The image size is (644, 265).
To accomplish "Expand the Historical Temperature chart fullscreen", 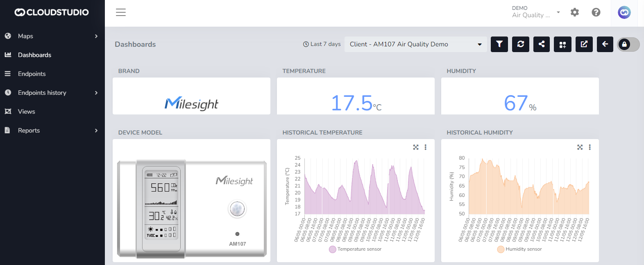I will 416,147.
